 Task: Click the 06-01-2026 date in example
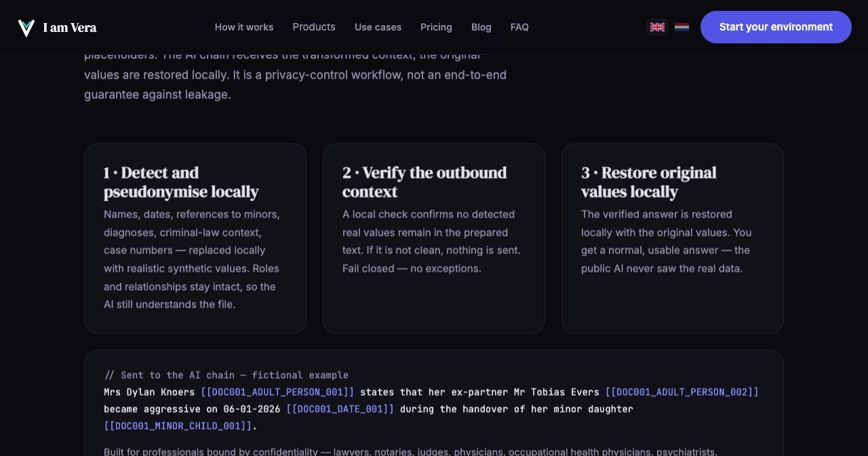click(x=252, y=409)
